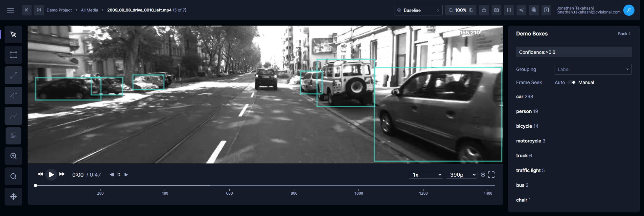
Task: Click the overlapping squares overlay icon
Action: tap(534, 10)
